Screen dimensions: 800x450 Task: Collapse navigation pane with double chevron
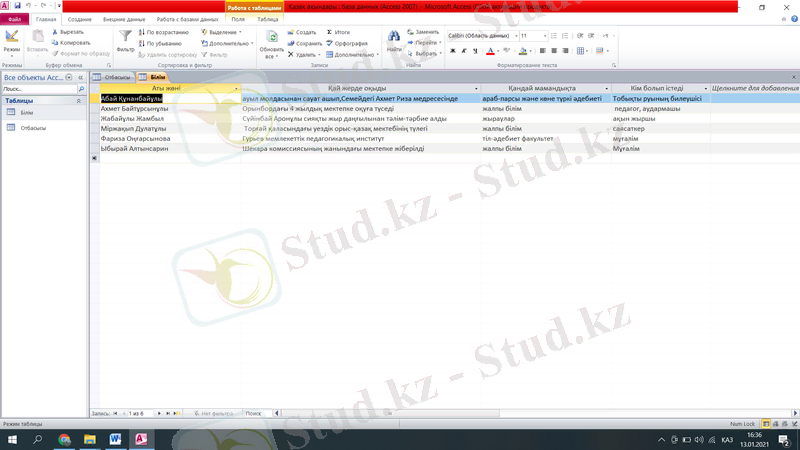coord(80,78)
